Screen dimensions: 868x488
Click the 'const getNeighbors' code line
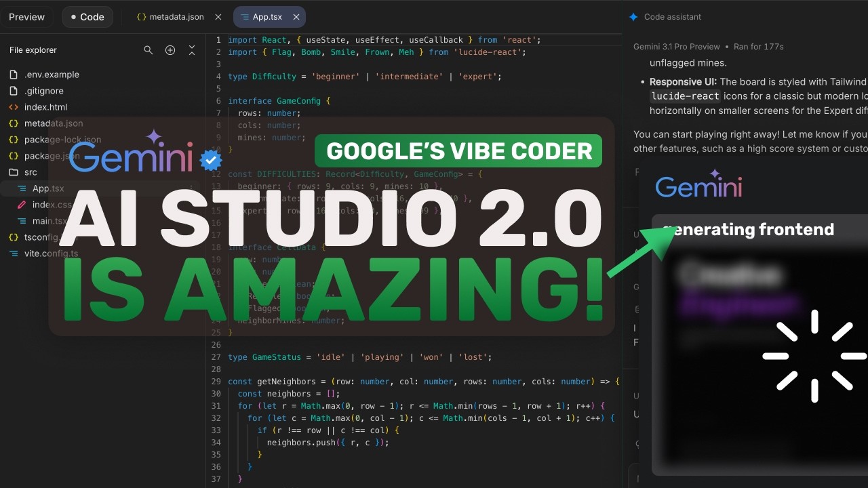[x=424, y=382]
